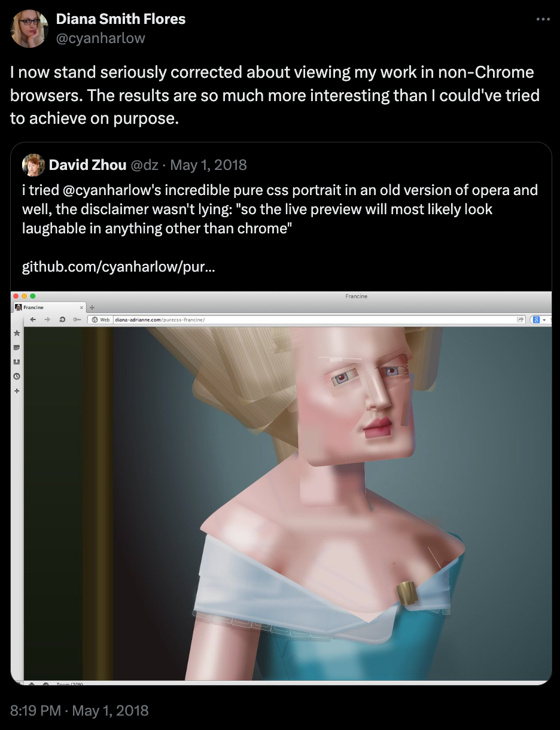Viewport: 560px width, 730px height.
Task: Open the @dz handle in quoted tweet
Action: coord(144,165)
